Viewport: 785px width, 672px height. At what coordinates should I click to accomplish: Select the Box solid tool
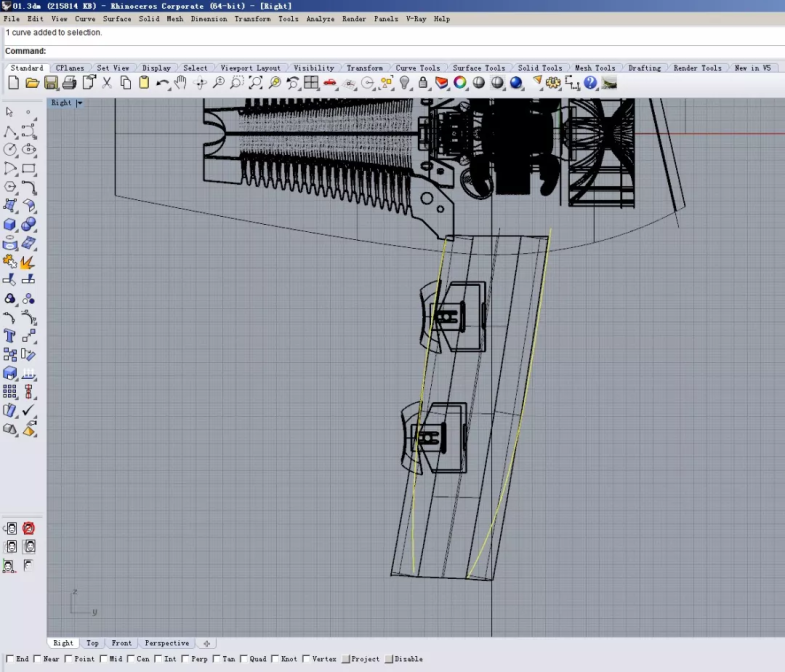pyautogui.click(x=11, y=225)
